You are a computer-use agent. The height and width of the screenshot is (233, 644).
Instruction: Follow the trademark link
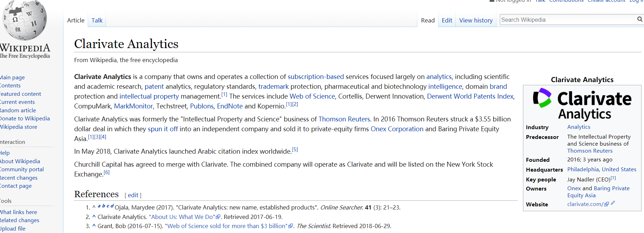coord(273,87)
